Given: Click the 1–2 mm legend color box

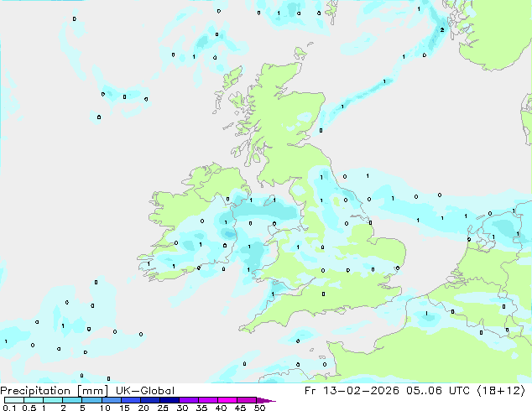Looking at the screenshot, I should [x=53, y=400].
